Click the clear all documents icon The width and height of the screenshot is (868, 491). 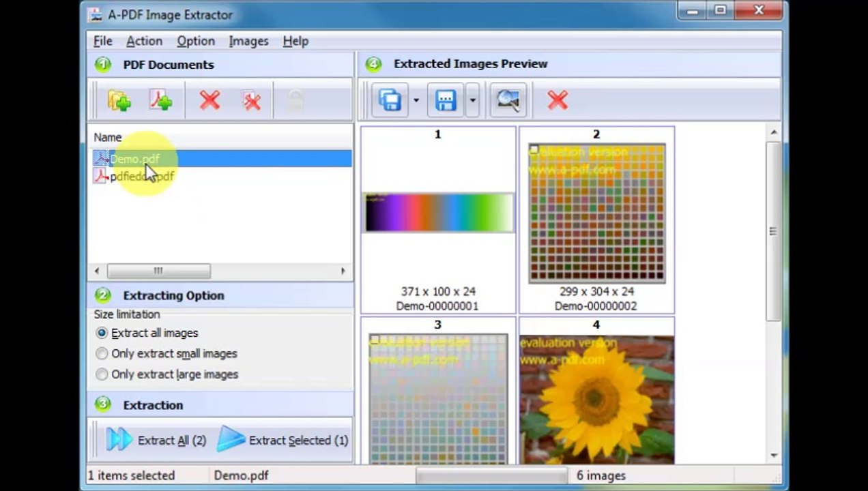click(x=252, y=101)
